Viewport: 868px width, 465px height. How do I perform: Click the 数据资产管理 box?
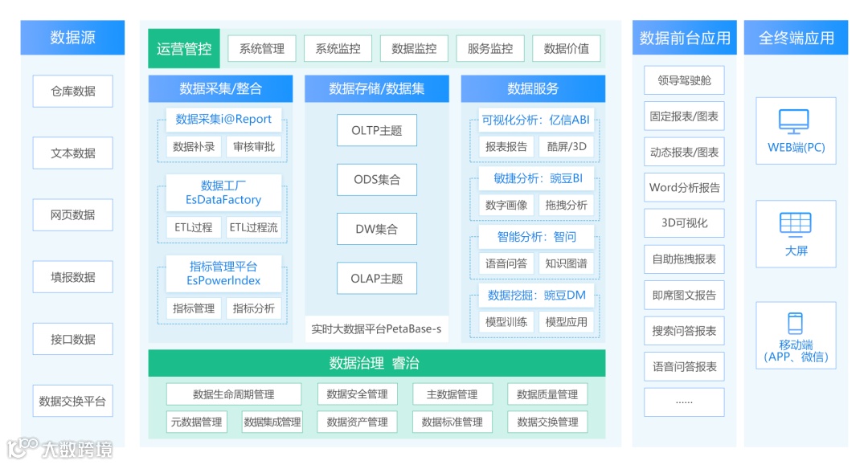357,422
